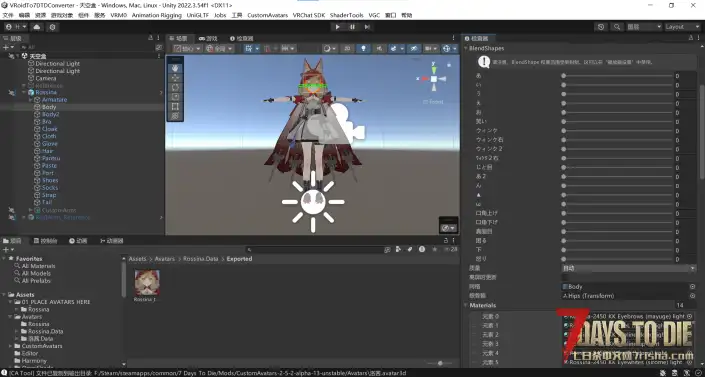Collapse the BlendShapes section in the Inspector
The height and width of the screenshot is (377, 705).
click(x=466, y=48)
